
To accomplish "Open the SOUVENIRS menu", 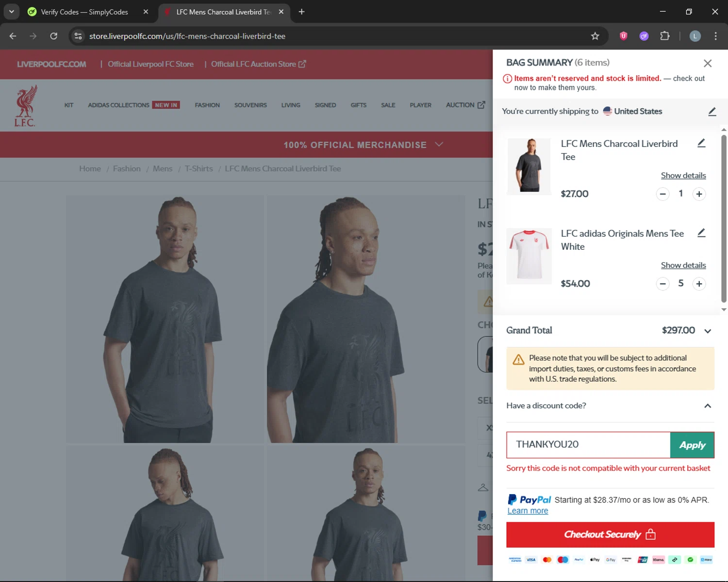I will coord(250,105).
